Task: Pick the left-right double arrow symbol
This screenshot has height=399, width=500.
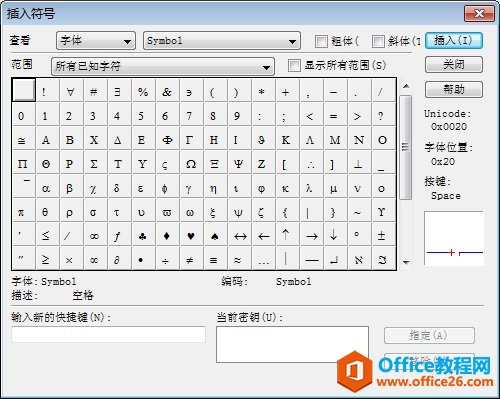Action: 239,236
